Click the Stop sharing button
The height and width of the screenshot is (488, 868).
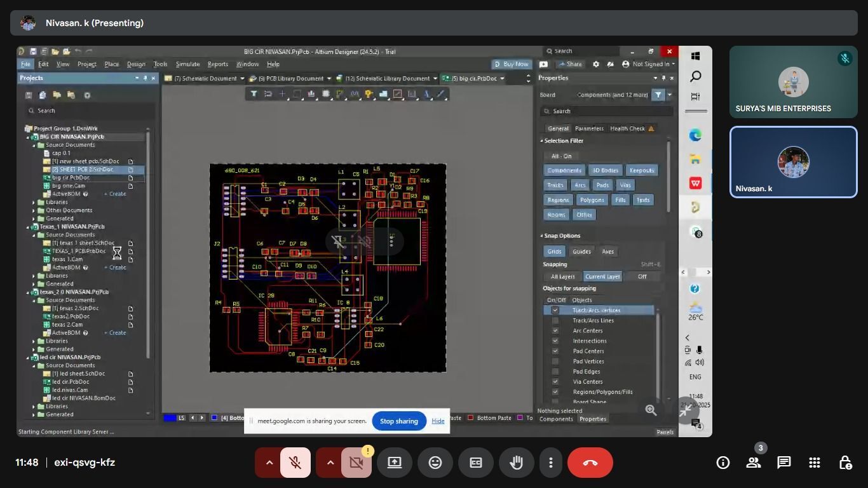point(399,421)
